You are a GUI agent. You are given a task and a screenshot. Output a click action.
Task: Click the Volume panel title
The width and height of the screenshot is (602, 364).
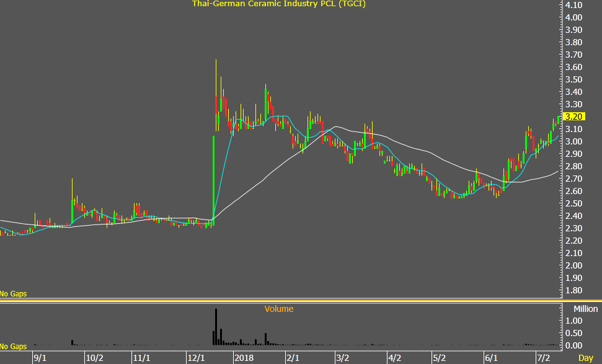point(279,309)
